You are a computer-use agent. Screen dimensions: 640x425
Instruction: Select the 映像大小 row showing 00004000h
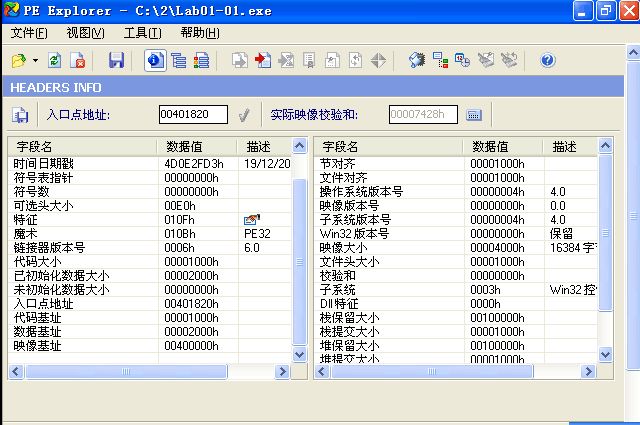pos(456,247)
